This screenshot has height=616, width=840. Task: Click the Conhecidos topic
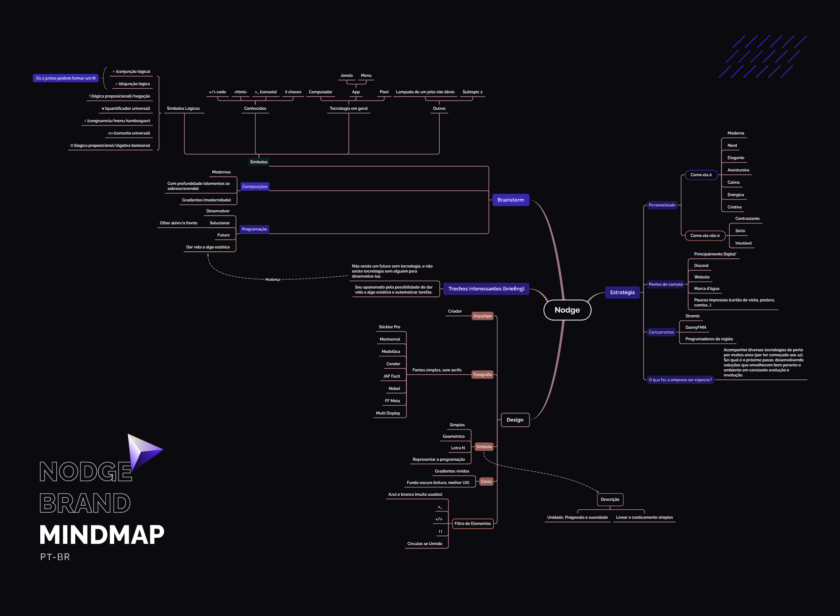point(255,108)
